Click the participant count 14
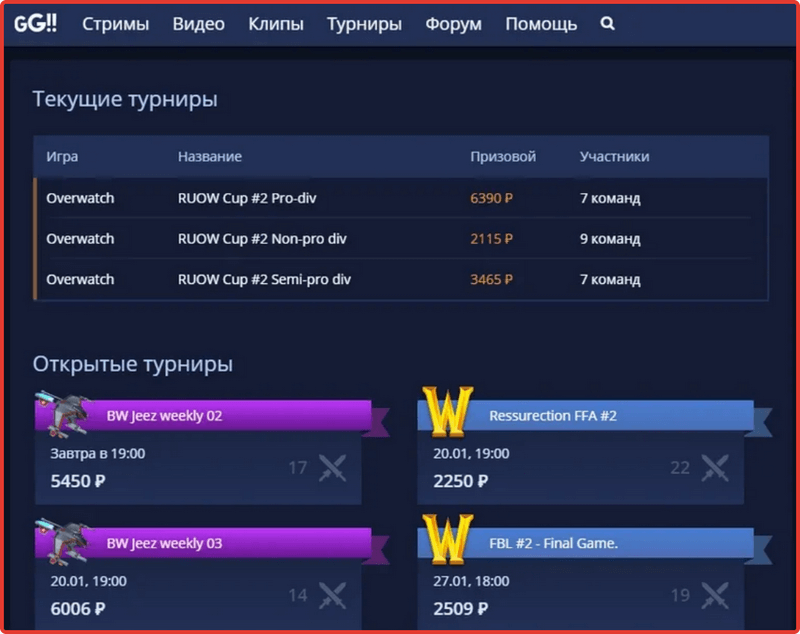800x634 pixels. tap(297, 595)
